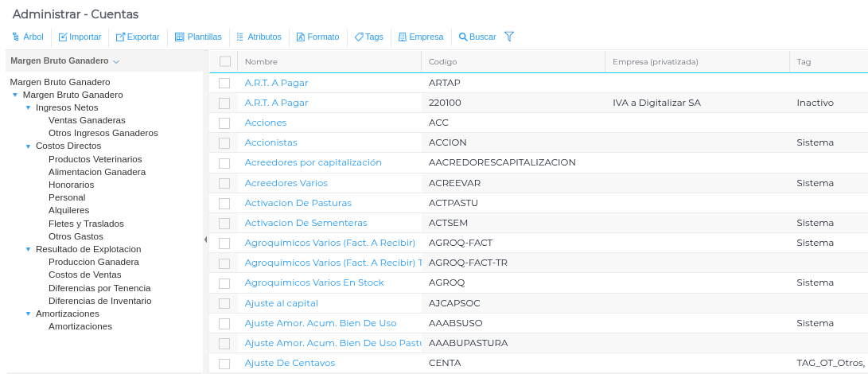
Task: Collapse the Costos Directos tree node
Action: tap(29, 146)
